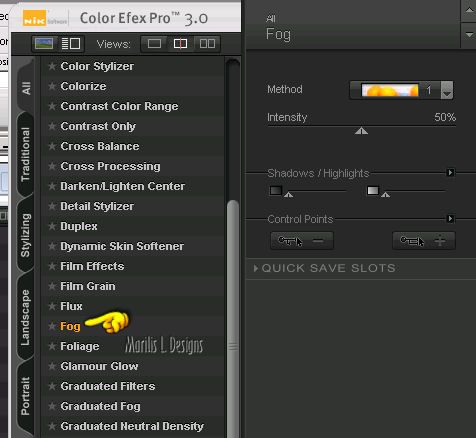Expand the Quick Save Slots section

coord(324,268)
